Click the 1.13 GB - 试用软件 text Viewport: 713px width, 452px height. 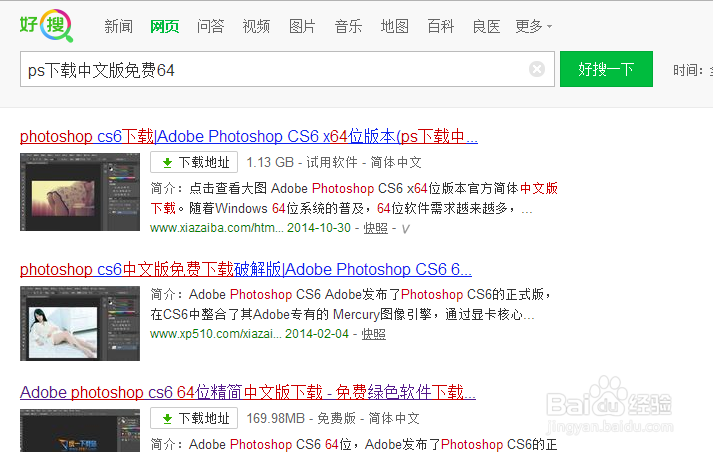point(302,162)
